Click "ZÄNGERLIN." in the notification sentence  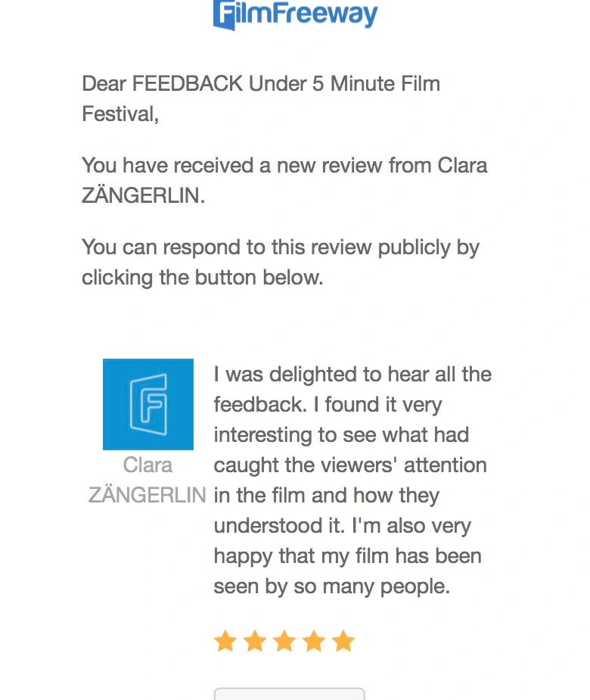click(143, 196)
